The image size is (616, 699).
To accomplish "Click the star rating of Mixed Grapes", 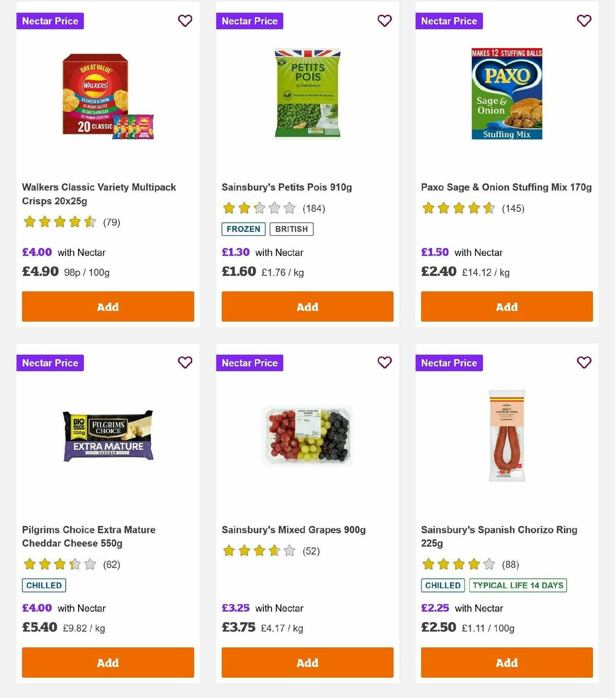I will [x=255, y=551].
